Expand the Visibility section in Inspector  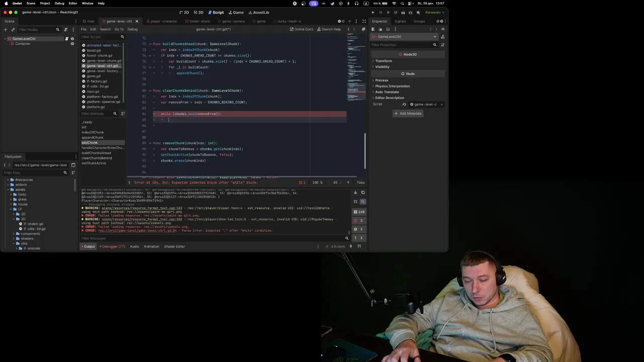(382, 67)
